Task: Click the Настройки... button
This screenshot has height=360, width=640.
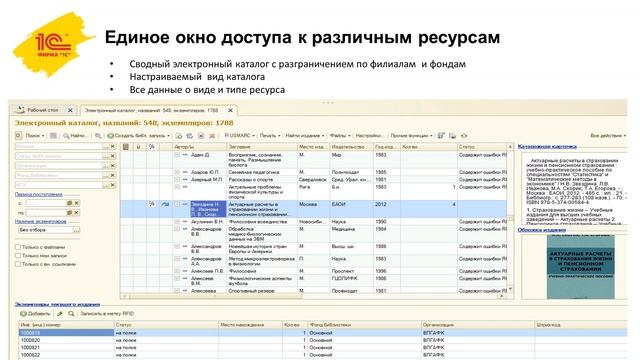Action: [370, 136]
